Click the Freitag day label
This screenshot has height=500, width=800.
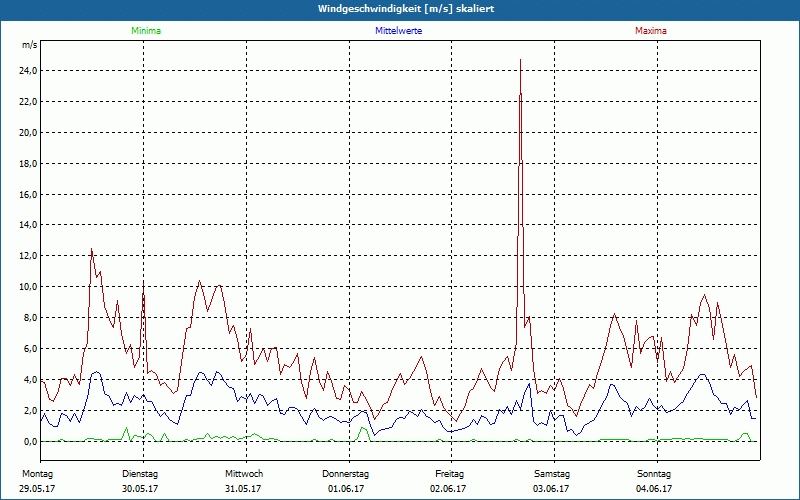click(449, 474)
